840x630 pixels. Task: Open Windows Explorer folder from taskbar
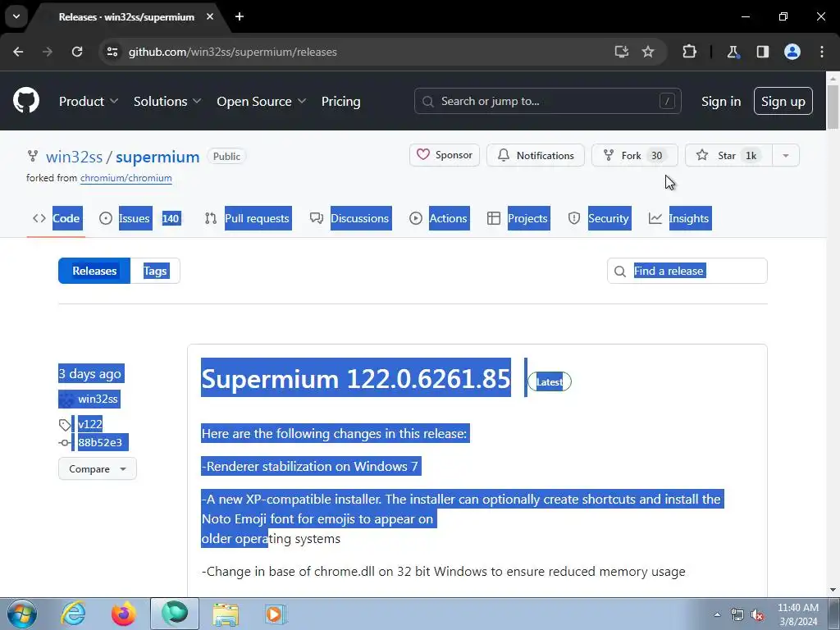(x=226, y=614)
